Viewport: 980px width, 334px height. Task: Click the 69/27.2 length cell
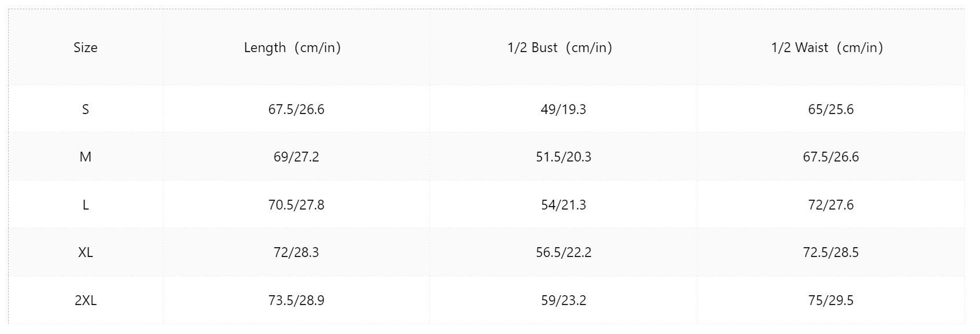296,157
